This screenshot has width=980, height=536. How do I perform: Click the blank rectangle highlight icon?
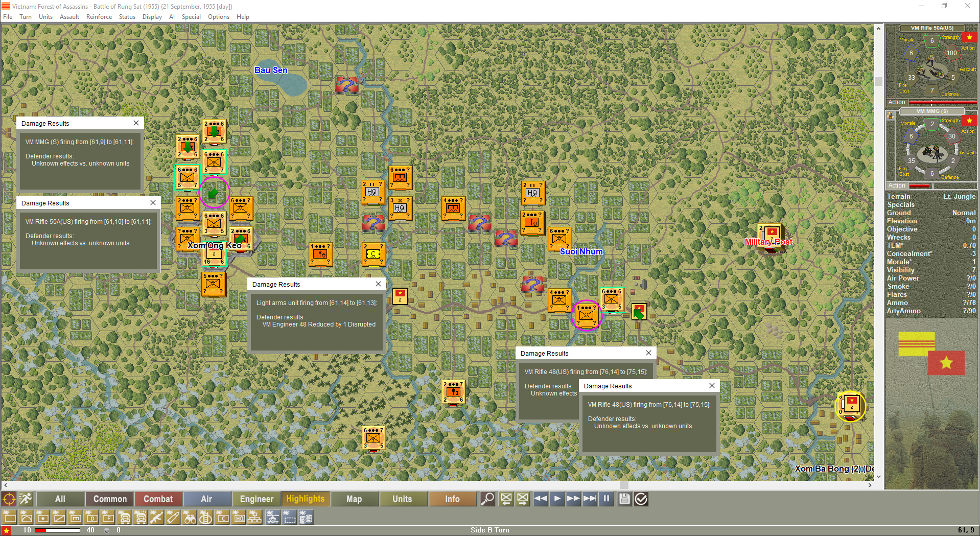(x=10, y=517)
